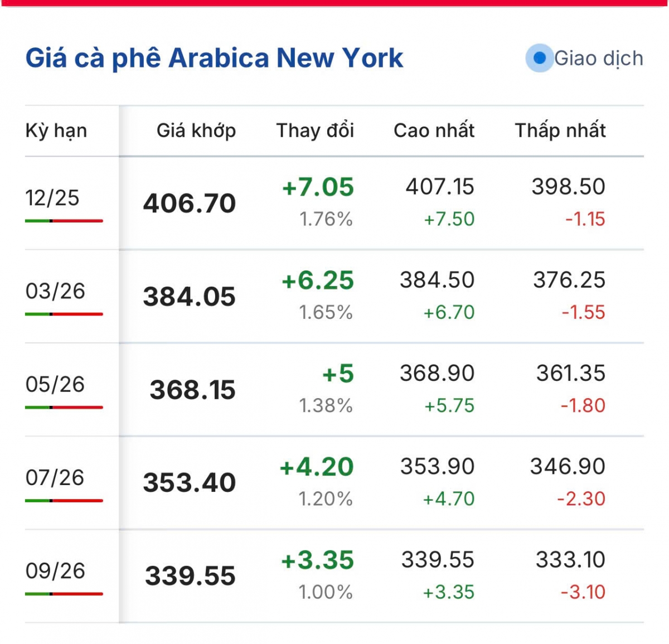
Task: Click the Giao dịch label
Action: (x=599, y=58)
